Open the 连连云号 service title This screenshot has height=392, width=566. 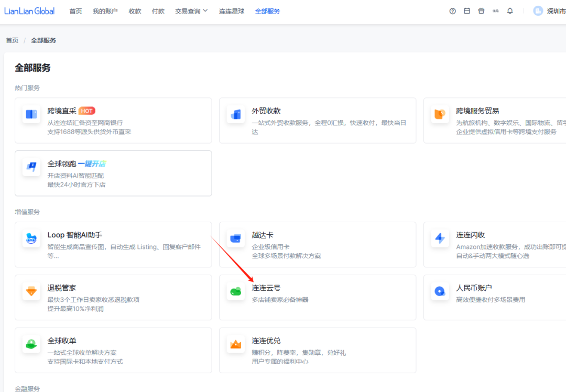[x=266, y=288]
